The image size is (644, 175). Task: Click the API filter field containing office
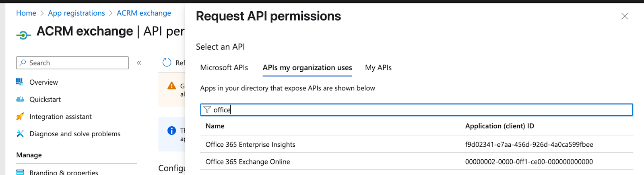tap(417, 110)
